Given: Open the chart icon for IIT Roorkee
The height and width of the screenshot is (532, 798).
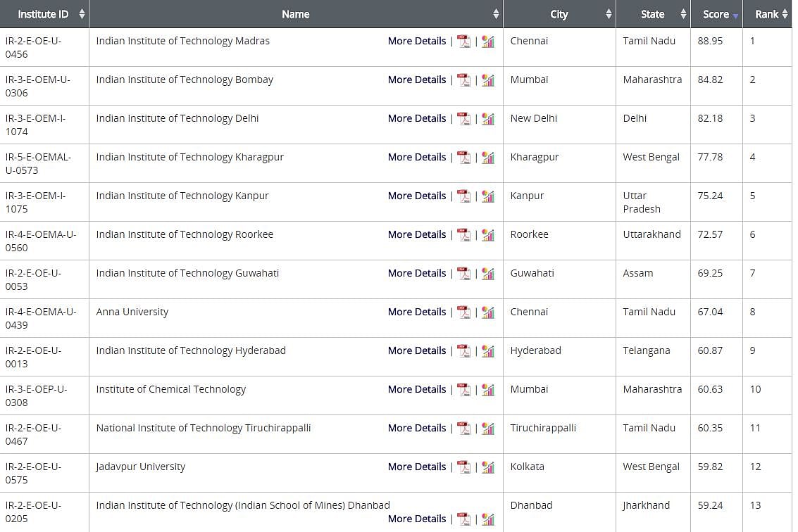Looking at the screenshot, I should tap(489, 235).
